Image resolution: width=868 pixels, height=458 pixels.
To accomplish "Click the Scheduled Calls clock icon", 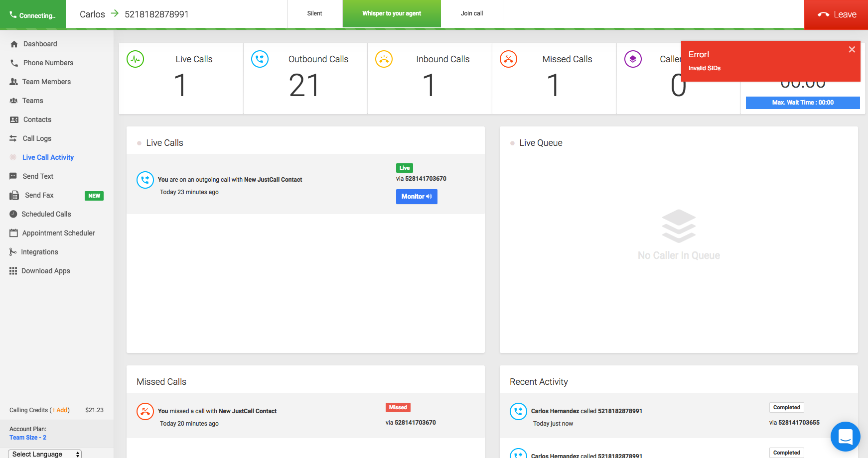I will pyautogui.click(x=13, y=214).
